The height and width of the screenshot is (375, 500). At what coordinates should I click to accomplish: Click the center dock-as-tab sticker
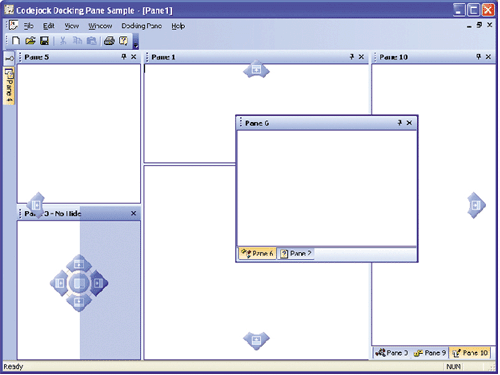coord(79,283)
